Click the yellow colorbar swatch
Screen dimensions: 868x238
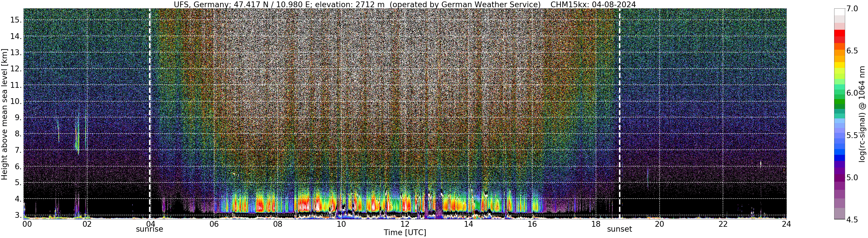(839, 65)
